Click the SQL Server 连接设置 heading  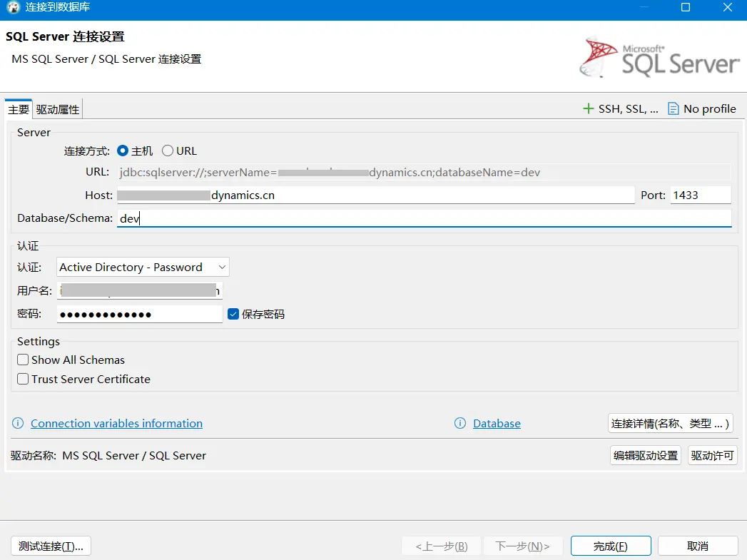65,36
